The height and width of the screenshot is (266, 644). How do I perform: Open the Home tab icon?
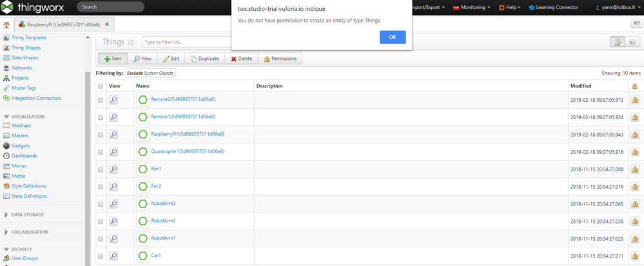[6, 24]
